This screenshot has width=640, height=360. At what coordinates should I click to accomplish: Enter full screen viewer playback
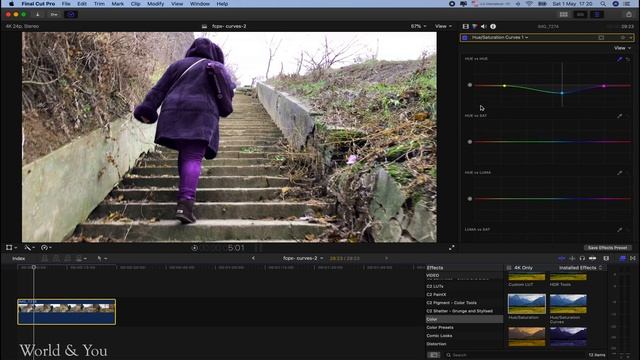[x=451, y=248]
